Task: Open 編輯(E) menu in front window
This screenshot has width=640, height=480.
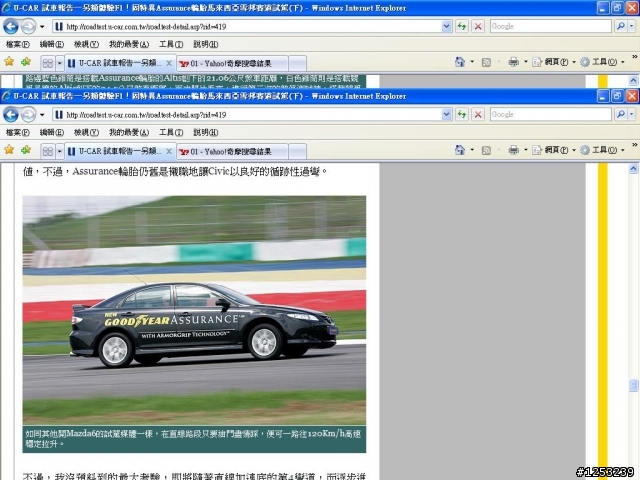Action: coord(51,132)
